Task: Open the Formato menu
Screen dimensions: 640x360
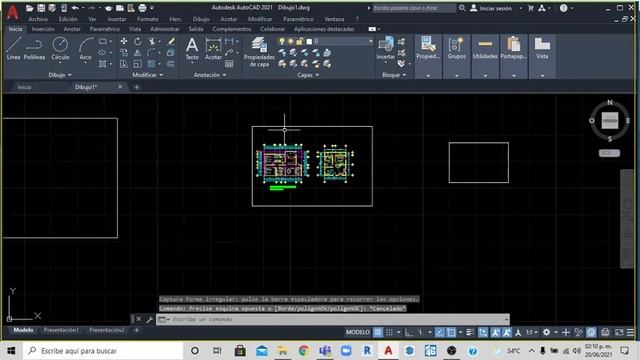Action: (x=147, y=19)
